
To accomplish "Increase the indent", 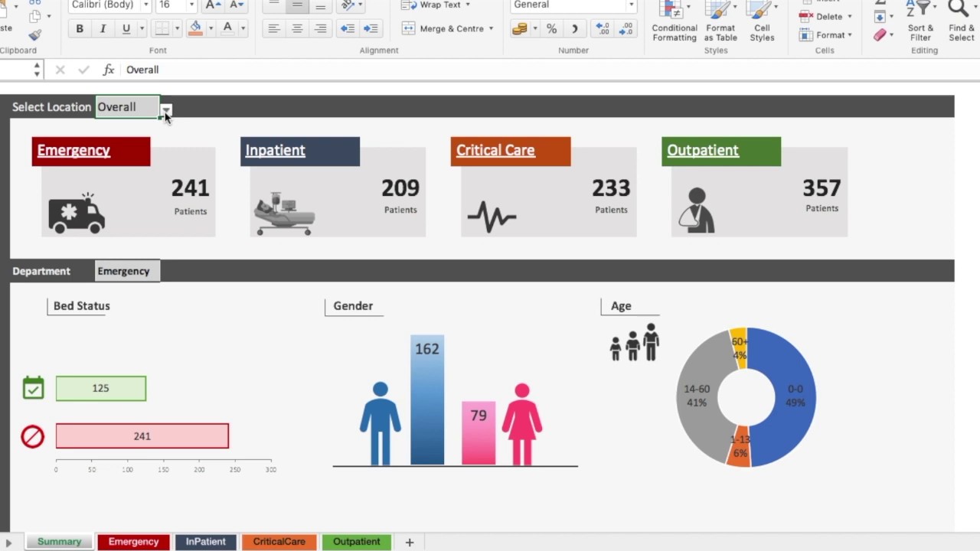I will click(371, 29).
